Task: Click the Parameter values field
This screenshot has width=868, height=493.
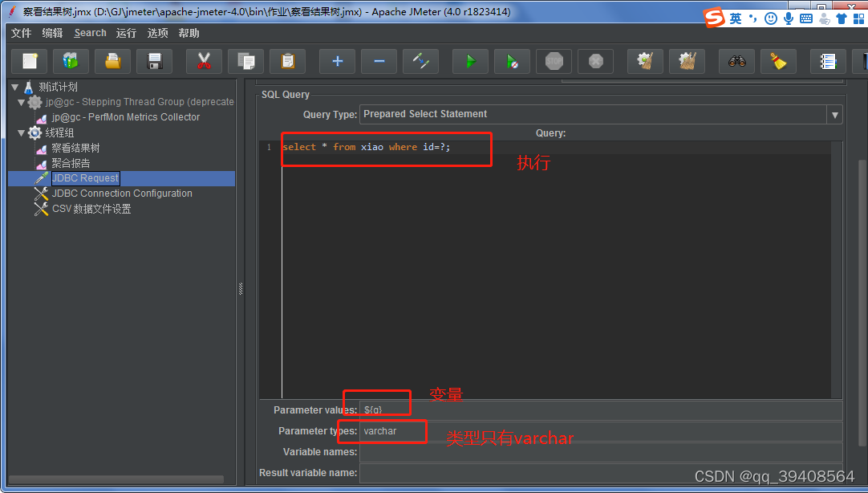Action: (x=601, y=410)
